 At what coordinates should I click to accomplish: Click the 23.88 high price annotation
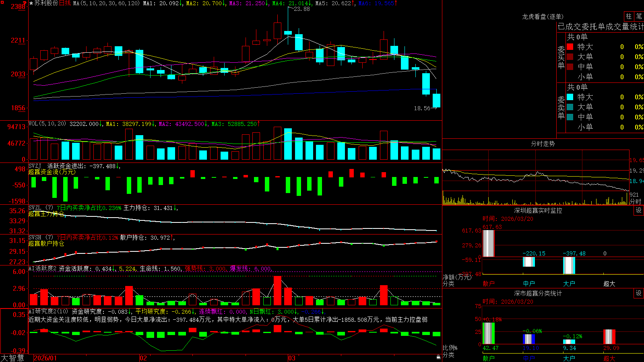[x=302, y=9]
